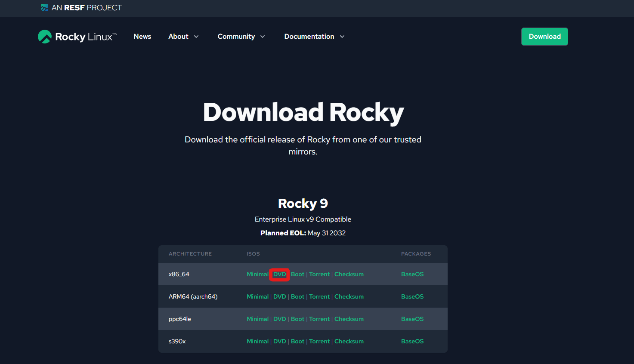Open ppc64le BaseOS packages
The image size is (634, 364).
(412, 319)
